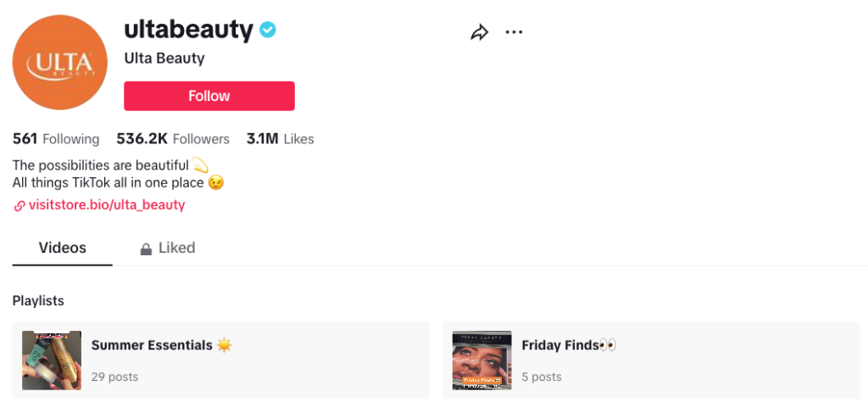The width and height of the screenshot is (868, 408).
Task: Switch to the Liked tab
Action: (176, 248)
